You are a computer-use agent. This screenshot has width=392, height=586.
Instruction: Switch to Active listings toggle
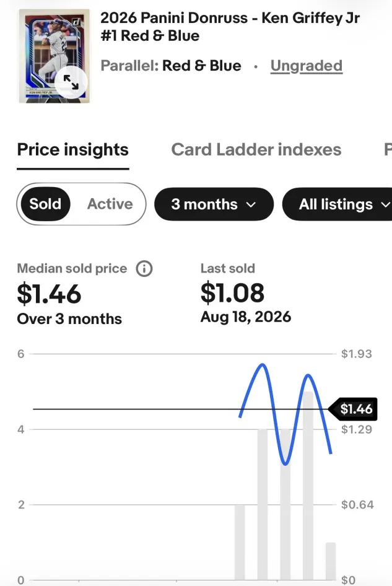pos(110,204)
